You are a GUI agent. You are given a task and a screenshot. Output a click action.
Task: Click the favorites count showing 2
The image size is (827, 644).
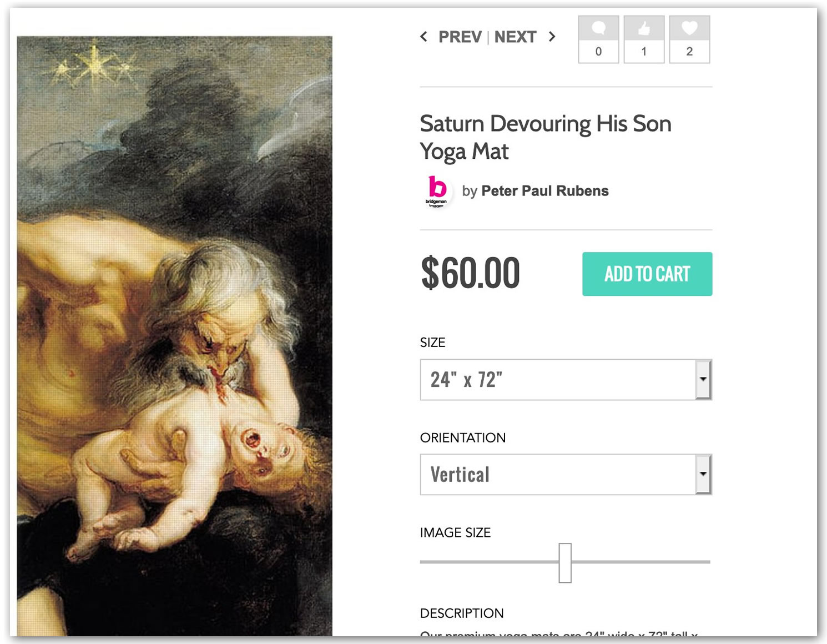point(689,52)
